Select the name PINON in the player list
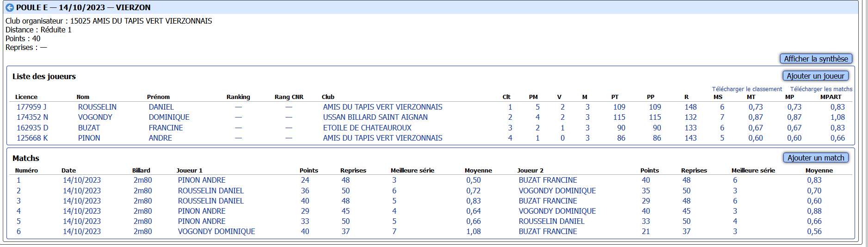The height and width of the screenshot is (247, 868). [x=89, y=138]
